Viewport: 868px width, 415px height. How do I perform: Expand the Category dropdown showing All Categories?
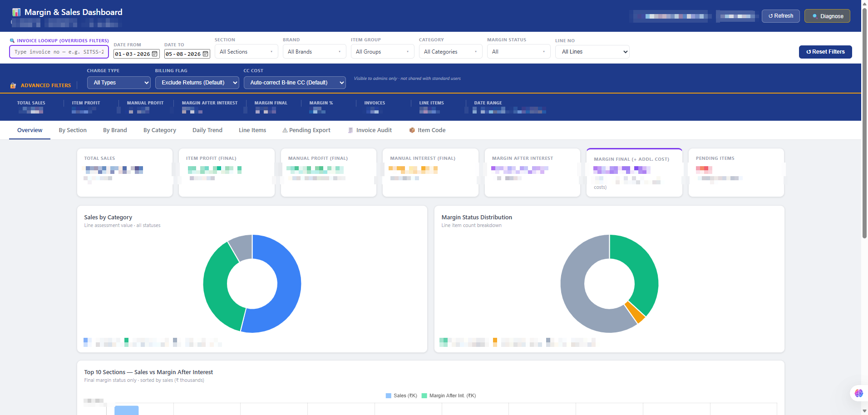coord(451,52)
